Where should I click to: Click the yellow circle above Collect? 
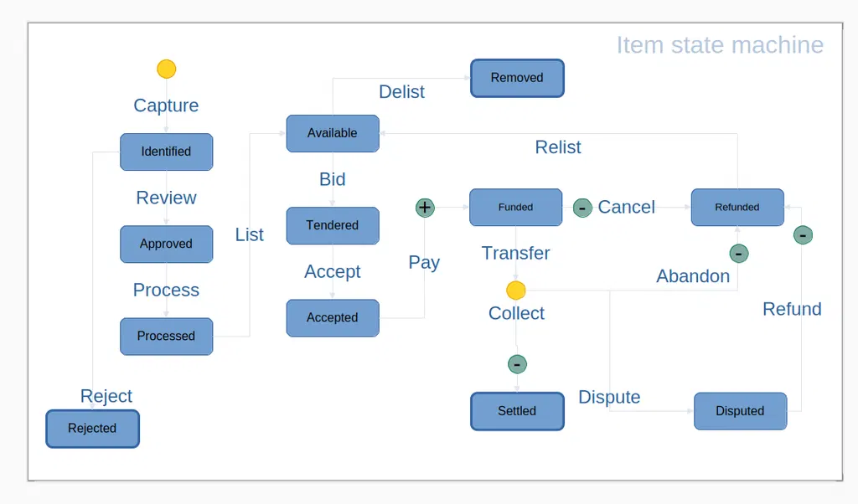click(515, 291)
